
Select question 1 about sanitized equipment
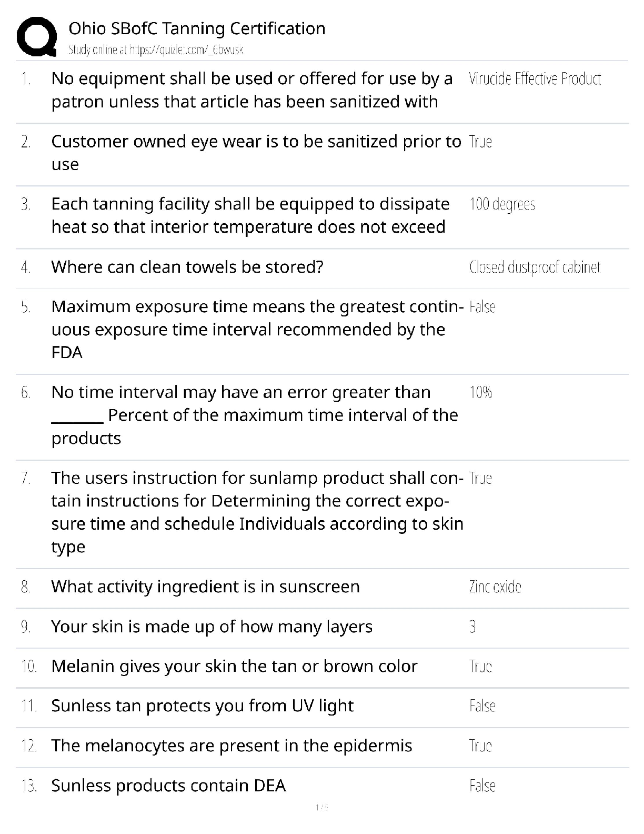click(251, 90)
